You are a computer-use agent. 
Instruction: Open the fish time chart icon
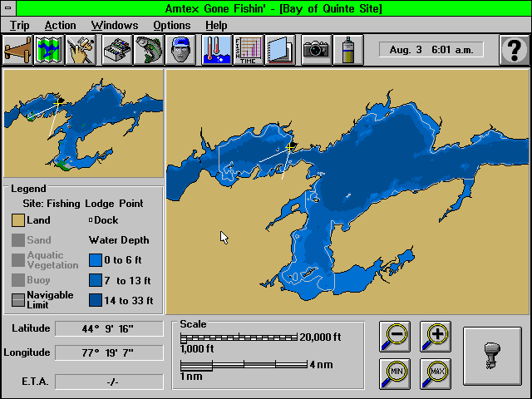(248, 50)
